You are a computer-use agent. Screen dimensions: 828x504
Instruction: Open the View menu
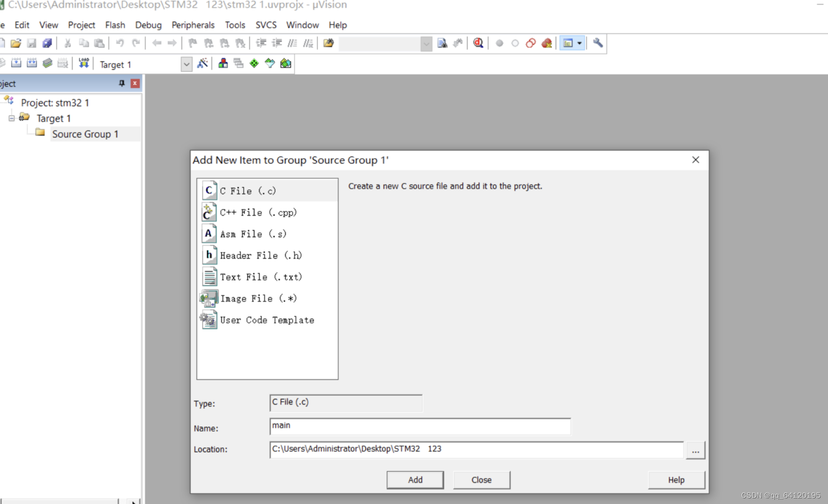(49, 25)
